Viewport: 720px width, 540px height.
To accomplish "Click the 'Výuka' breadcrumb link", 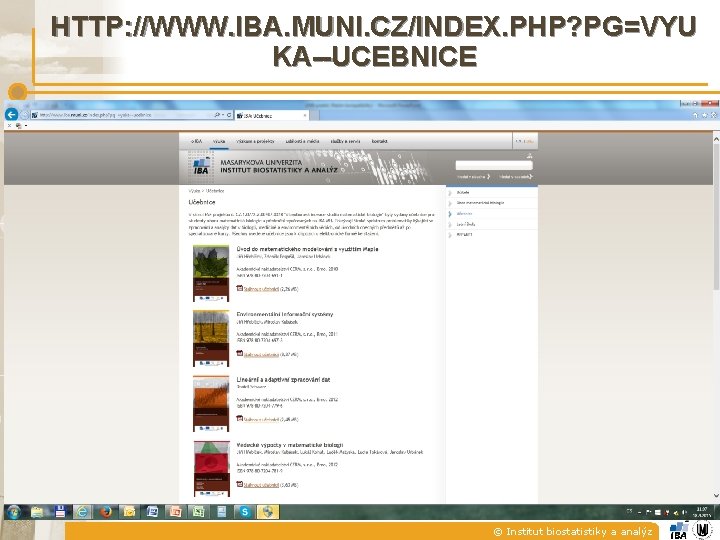I will [194, 191].
